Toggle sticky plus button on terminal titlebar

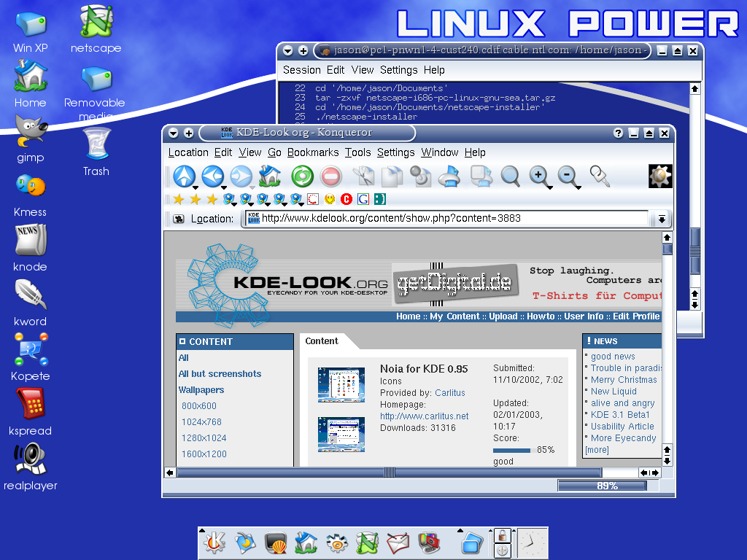click(x=303, y=50)
